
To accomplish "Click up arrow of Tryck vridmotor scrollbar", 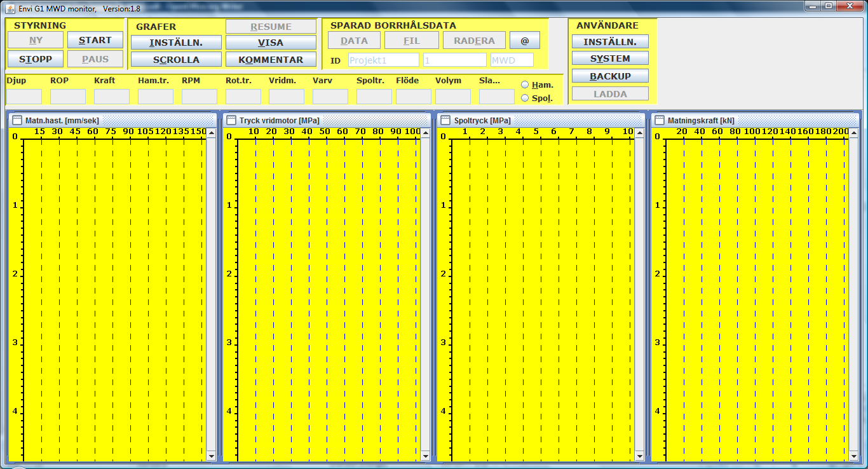I will click(x=426, y=133).
